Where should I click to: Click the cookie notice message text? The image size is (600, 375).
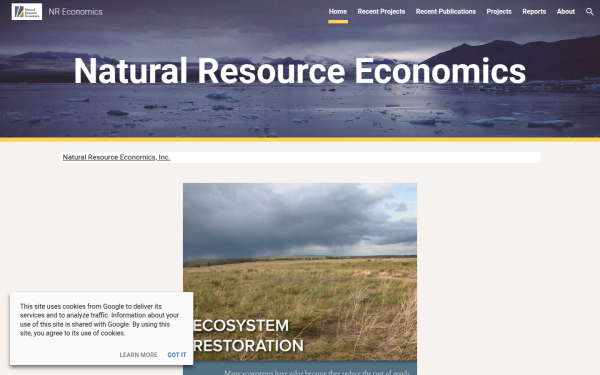99,320
